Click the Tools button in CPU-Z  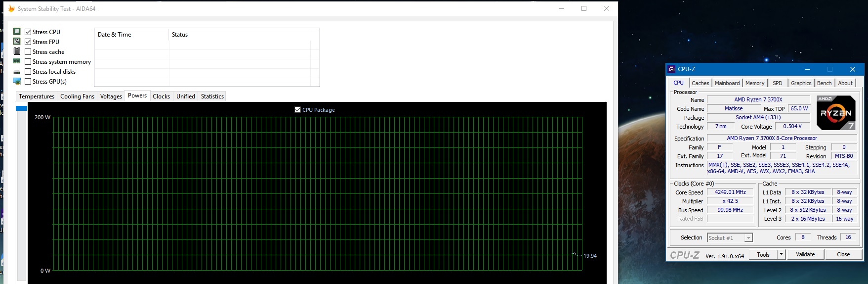763,254
